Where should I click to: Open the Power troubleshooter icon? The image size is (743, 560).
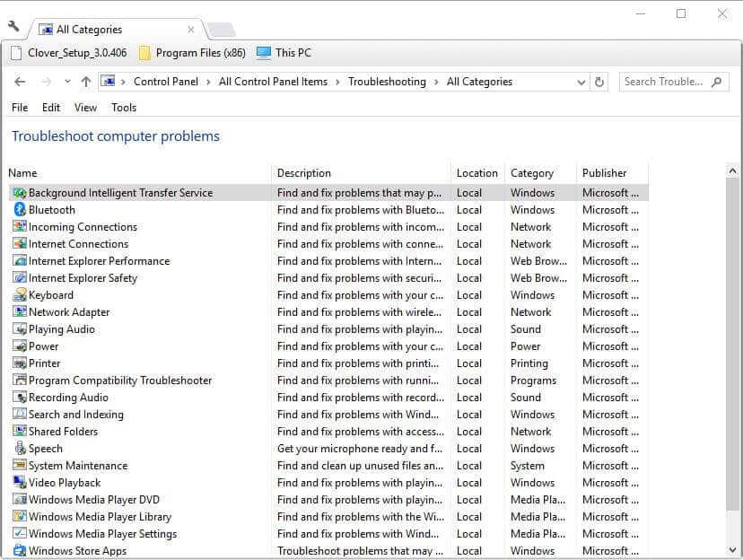click(20, 346)
